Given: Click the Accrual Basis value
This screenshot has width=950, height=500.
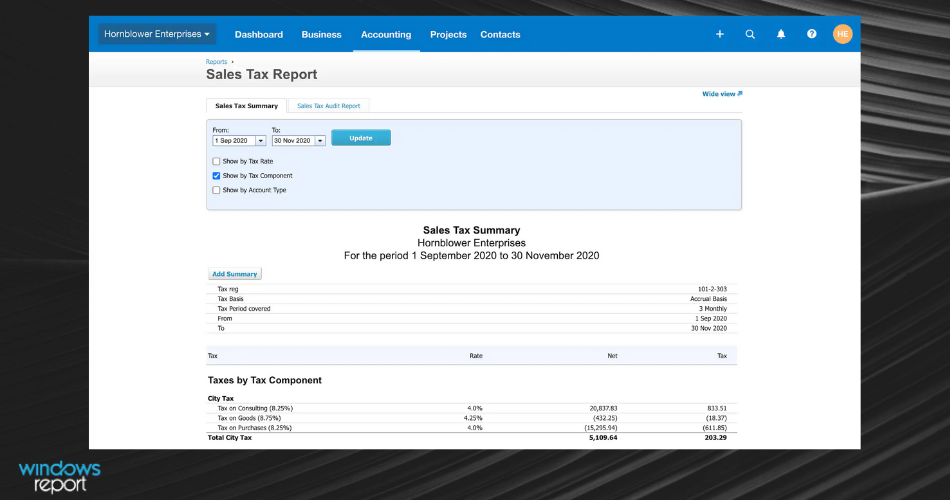Looking at the screenshot, I should click(708, 299).
